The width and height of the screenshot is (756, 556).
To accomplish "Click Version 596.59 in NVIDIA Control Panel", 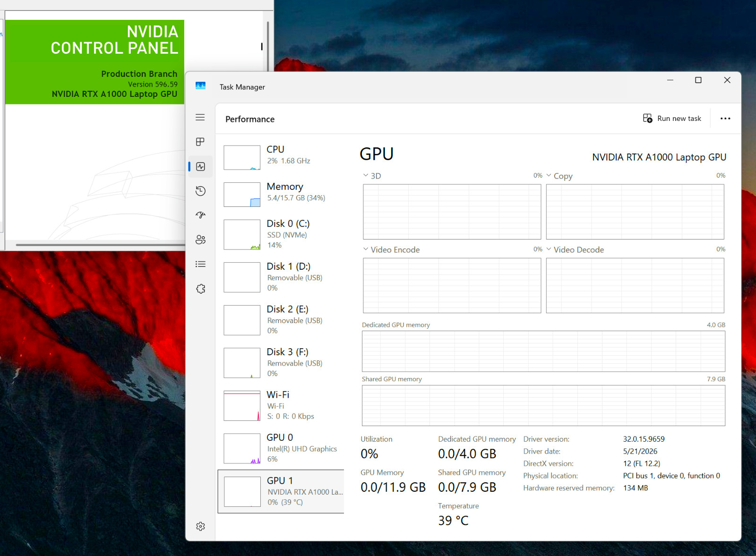I will click(x=153, y=85).
